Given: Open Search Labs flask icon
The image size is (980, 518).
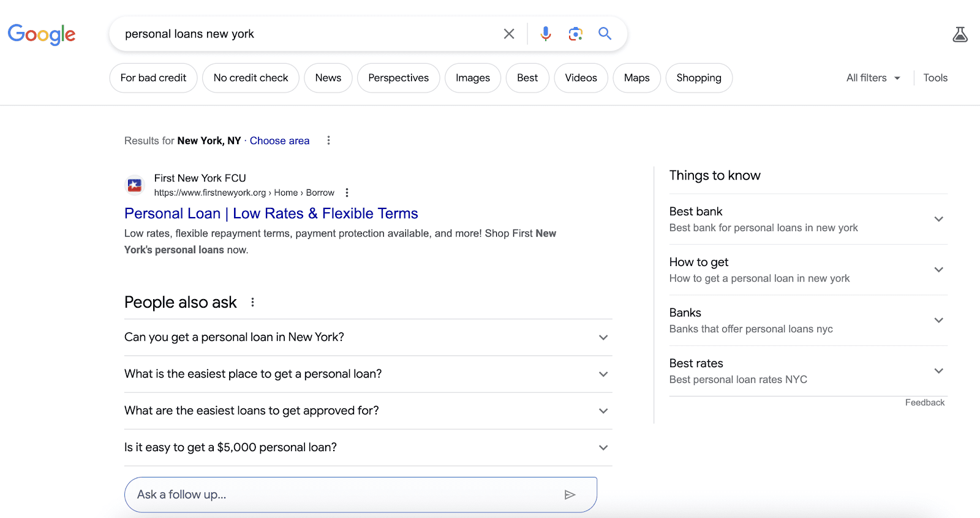Looking at the screenshot, I should pyautogui.click(x=960, y=34).
